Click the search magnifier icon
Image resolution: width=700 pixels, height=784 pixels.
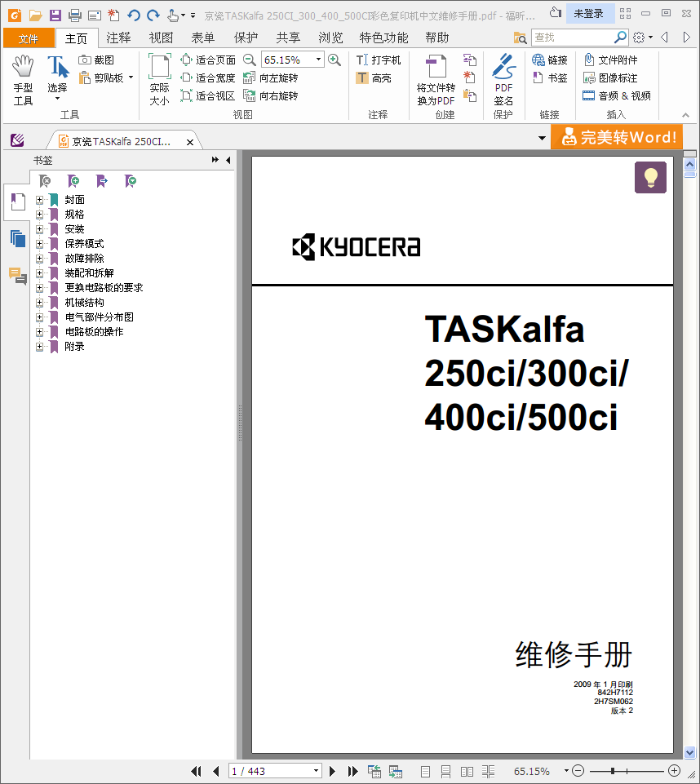[x=620, y=37]
